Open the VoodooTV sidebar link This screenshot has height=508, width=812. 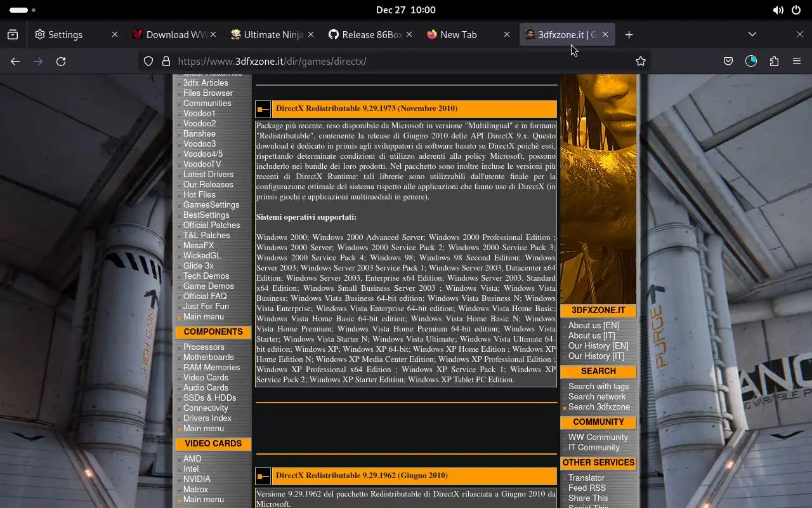(x=202, y=164)
